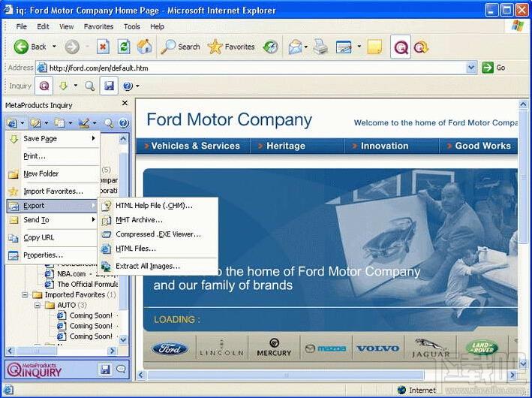Open the Edit icon dropdown arrow
Screen dimensions: 532x398
tap(359, 47)
